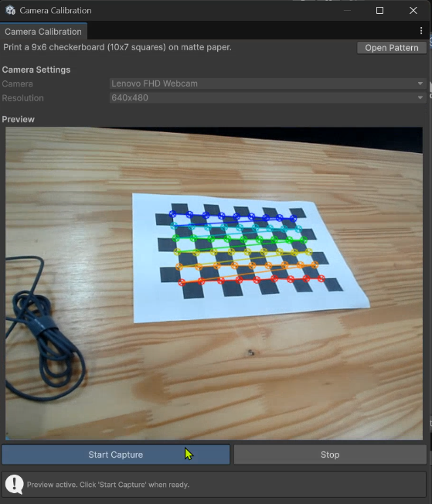Click the Unity icon in the title bar
This screenshot has height=504, width=432.
10,10
